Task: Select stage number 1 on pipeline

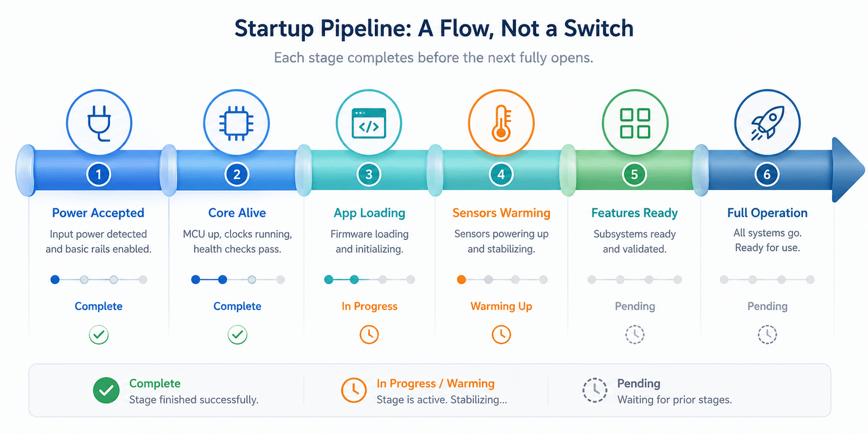Action: pos(99,175)
